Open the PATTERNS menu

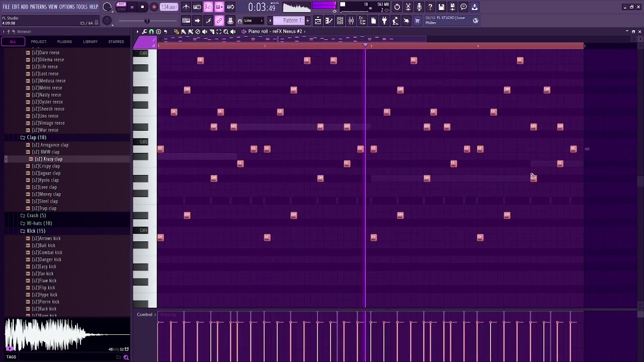tap(38, 7)
